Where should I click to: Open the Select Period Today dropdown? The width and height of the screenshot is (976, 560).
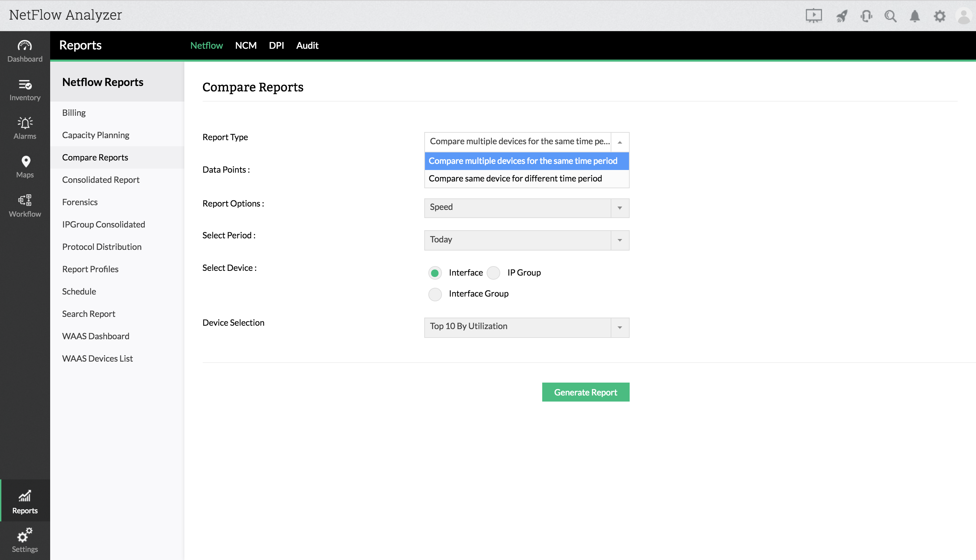tap(527, 240)
